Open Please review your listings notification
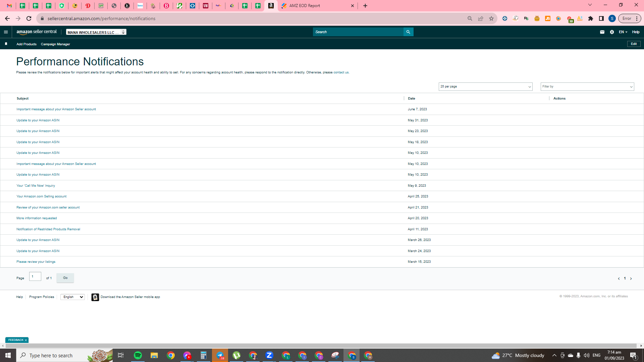Image resolution: width=644 pixels, height=362 pixels. click(x=36, y=262)
